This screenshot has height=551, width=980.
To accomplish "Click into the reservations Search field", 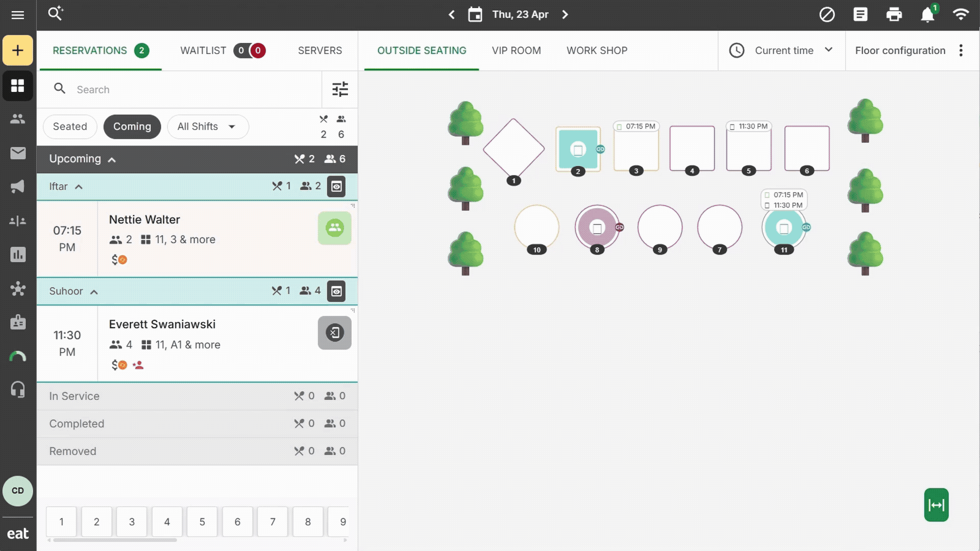I will (x=194, y=90).
